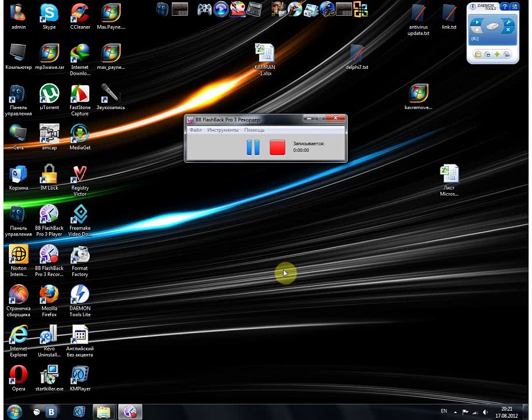Open the Инструменты menu
This screenshot has width=532, height=420.
point(223,130)
